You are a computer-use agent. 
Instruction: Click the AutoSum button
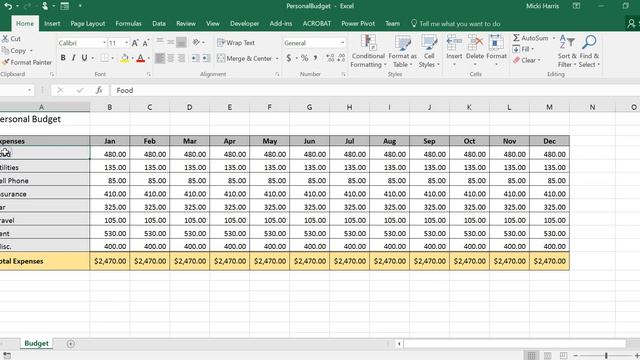point(531,38)
